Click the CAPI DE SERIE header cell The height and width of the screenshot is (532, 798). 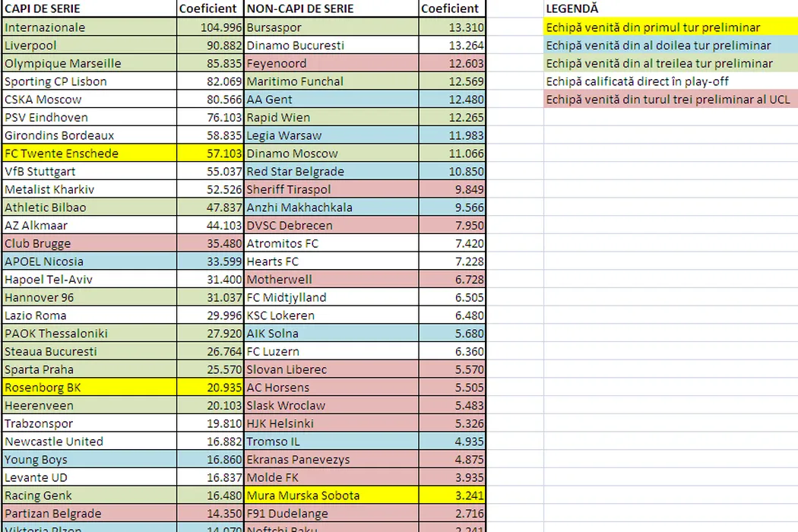[x=88, y=9]
